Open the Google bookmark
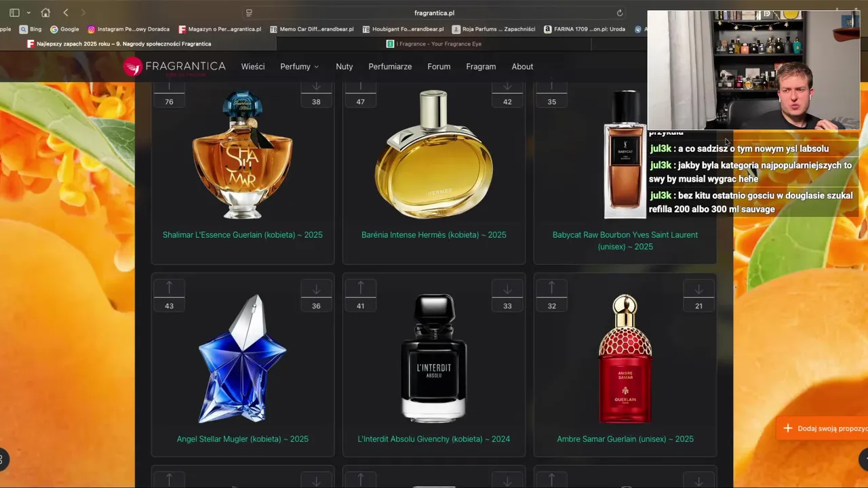The height and width of the screenshot is (488, 868). point(64,29)
